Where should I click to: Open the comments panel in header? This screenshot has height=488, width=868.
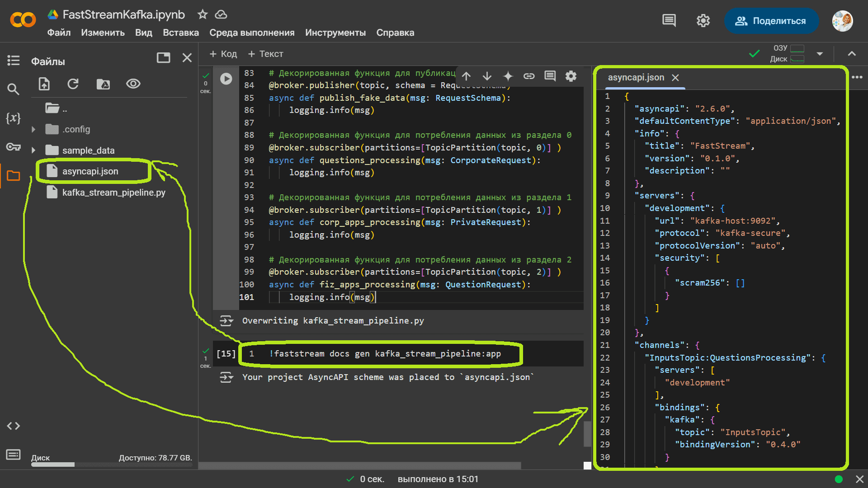pos(669,20)
